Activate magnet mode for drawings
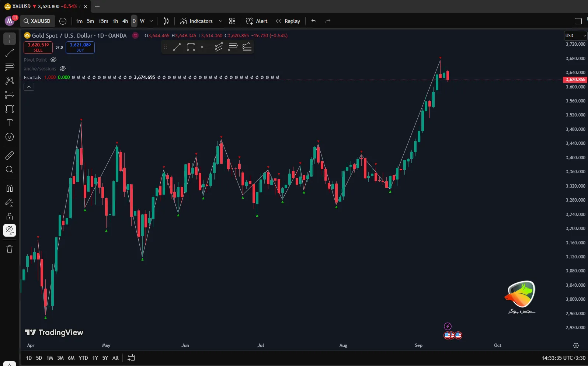 click(x=10, y=188)
